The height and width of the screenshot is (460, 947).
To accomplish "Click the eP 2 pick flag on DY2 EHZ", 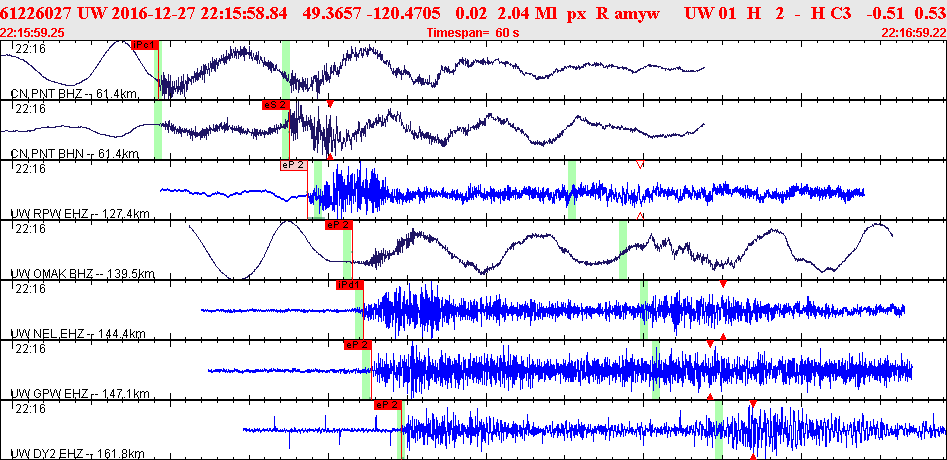I will [388, 405].
